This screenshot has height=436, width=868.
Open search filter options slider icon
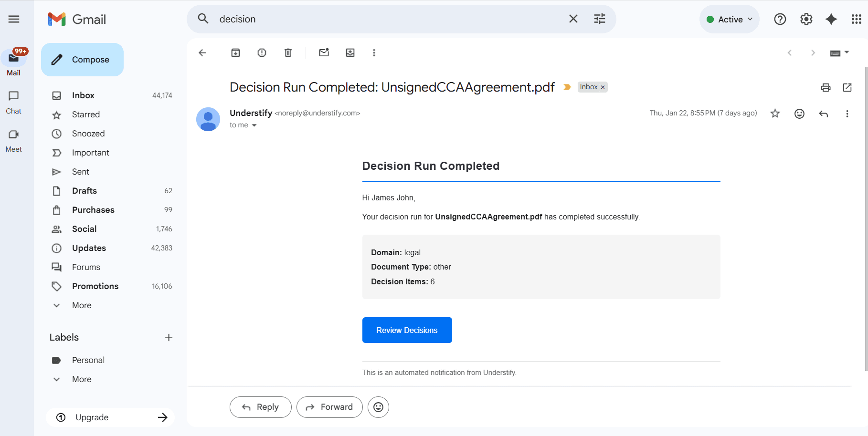pos(599,19)
